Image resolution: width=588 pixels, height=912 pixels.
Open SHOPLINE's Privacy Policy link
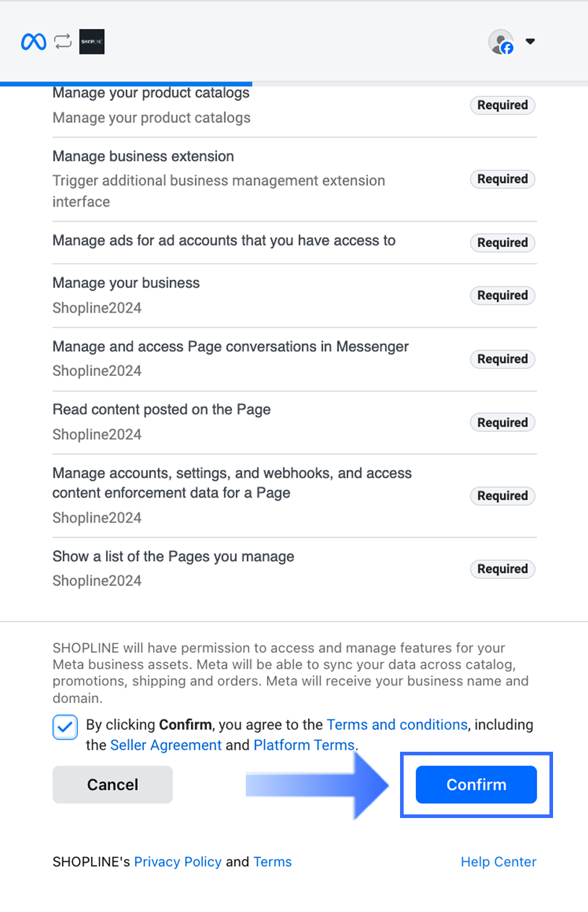tap(178, 862)
